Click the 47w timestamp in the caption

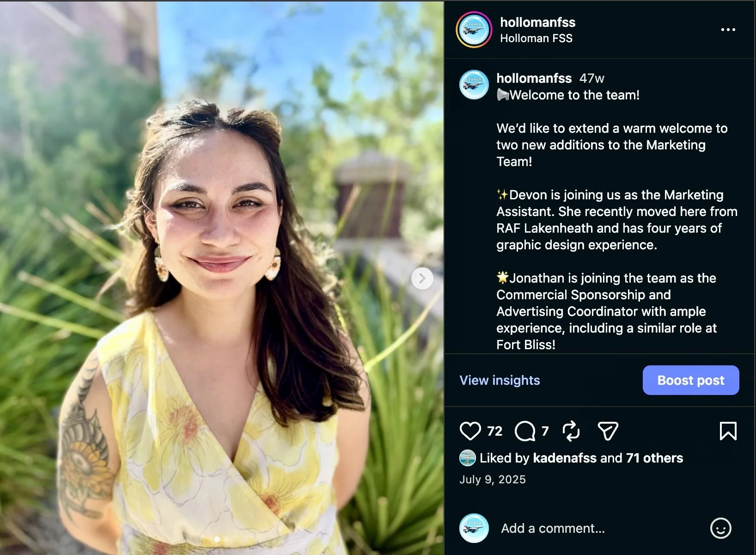click(x=592, y=78)
